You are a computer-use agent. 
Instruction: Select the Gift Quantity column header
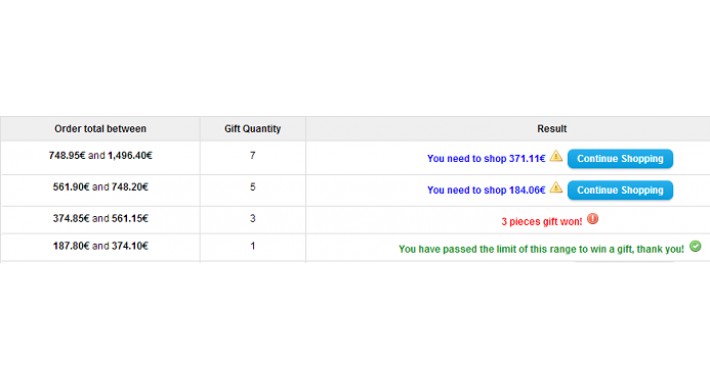coord(253,129)
